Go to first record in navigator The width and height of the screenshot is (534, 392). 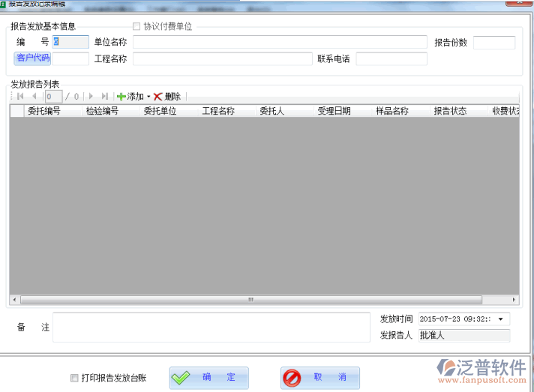click(x=20, y=97)
